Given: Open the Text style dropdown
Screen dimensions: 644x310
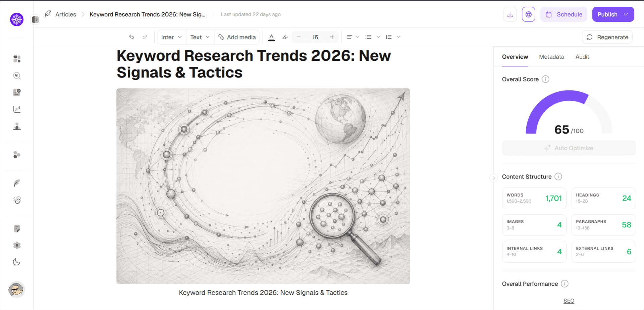Looking at the screenshot, I should [200, 37].
